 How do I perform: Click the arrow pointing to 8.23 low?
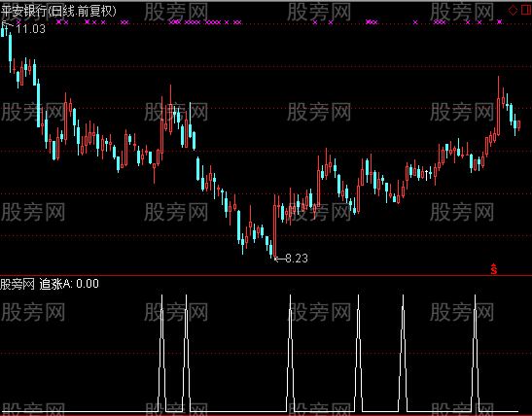(279, 259)
